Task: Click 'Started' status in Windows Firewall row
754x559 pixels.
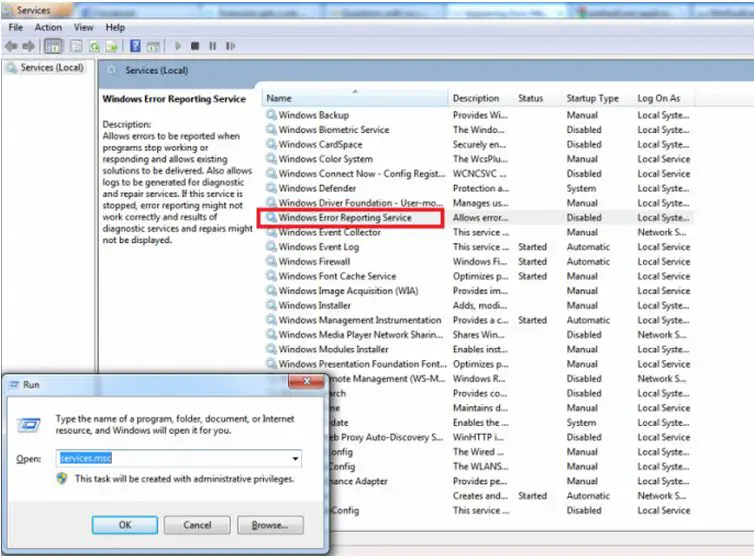Action: (532, 261)
